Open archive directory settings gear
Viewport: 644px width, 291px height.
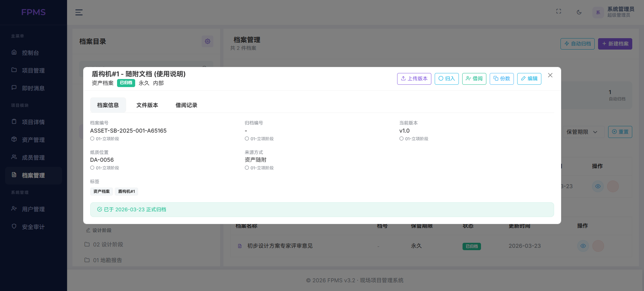tap(207, 41)
